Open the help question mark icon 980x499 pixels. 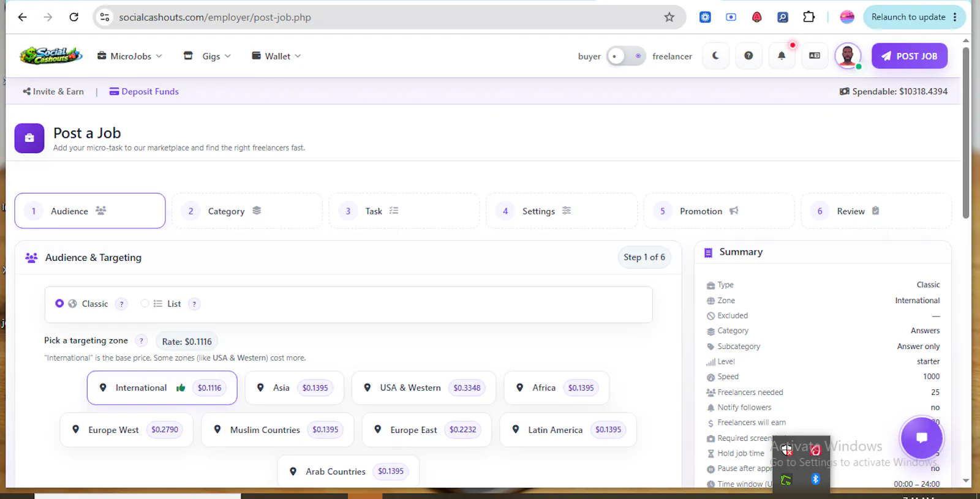pyautogui.click(x=748, y=56)
